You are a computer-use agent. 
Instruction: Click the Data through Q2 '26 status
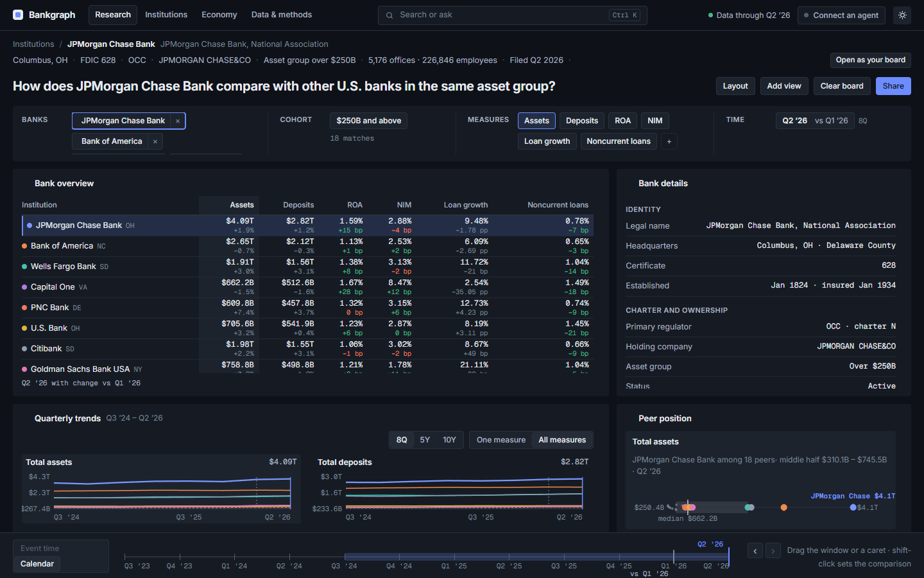tap(749, 15)
